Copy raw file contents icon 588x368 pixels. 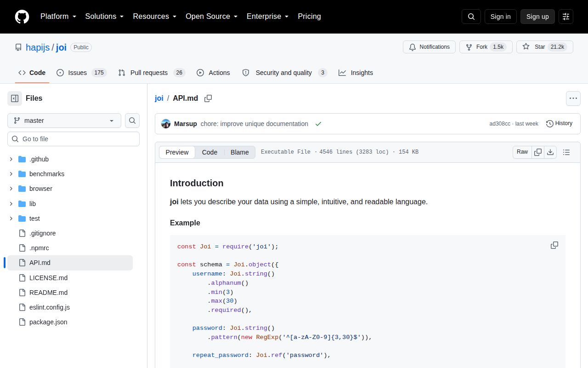tap(538, 152)
